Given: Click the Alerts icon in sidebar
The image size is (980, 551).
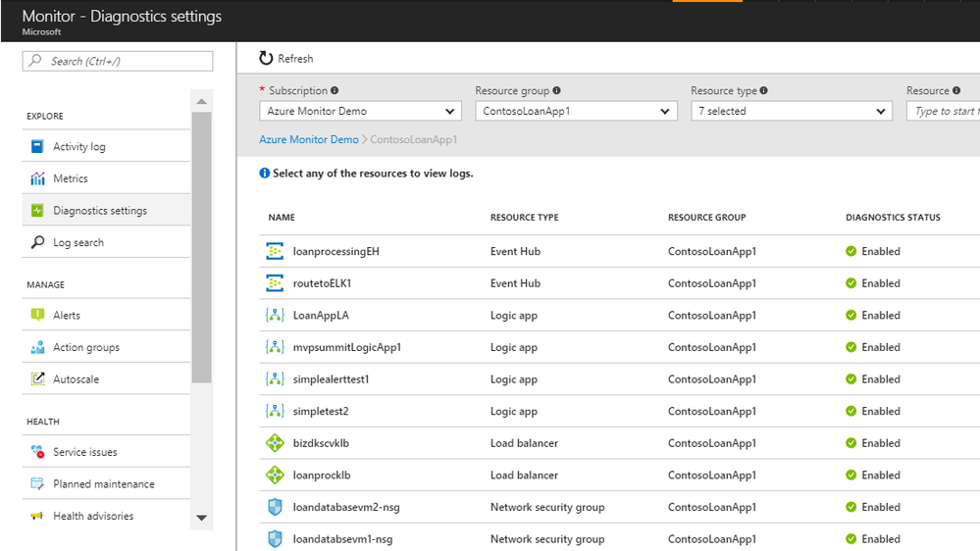Looking at the screenshot, I should click(x=37, y=315).
